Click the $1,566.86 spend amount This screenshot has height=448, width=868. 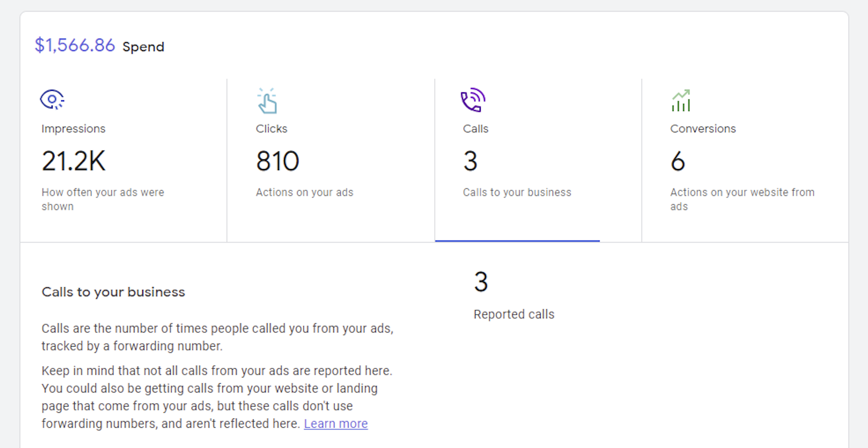[x=75, y=45]
